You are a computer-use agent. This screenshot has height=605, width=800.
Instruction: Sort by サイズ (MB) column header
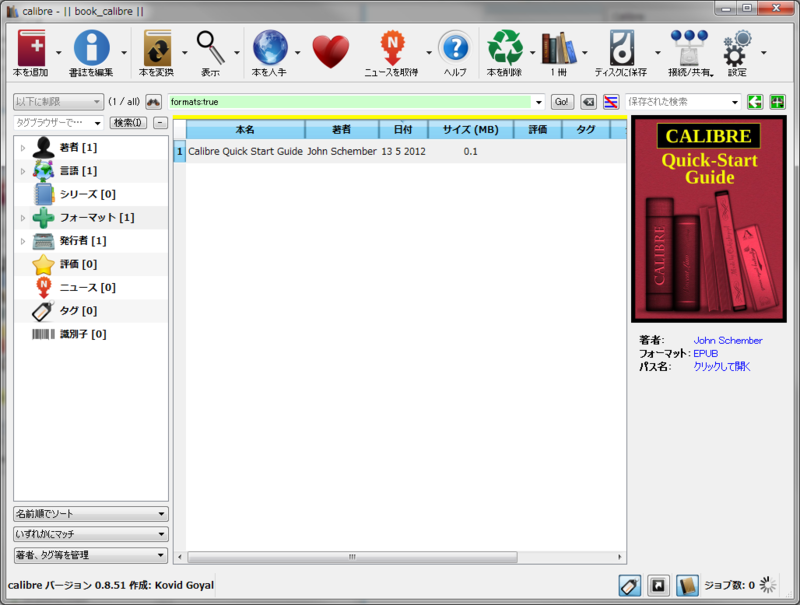(x=470, y=130)
